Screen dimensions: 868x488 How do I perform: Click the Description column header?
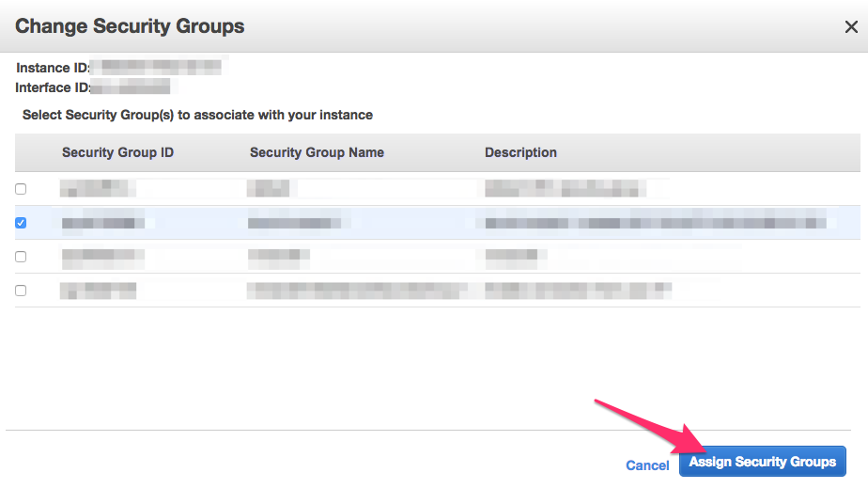point(520,152)
